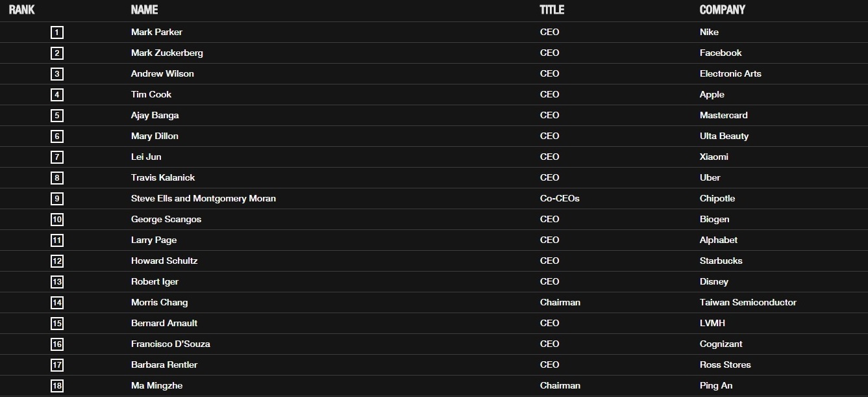Screen dimensions: 868x397
Task: Click the rank 18 number badge
Action: 57,386
